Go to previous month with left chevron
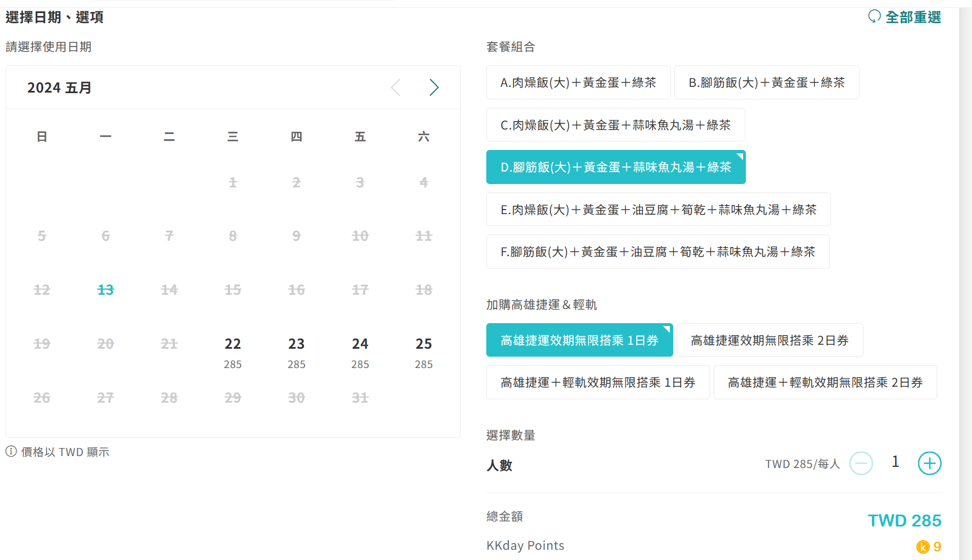 tap(396, 87)
